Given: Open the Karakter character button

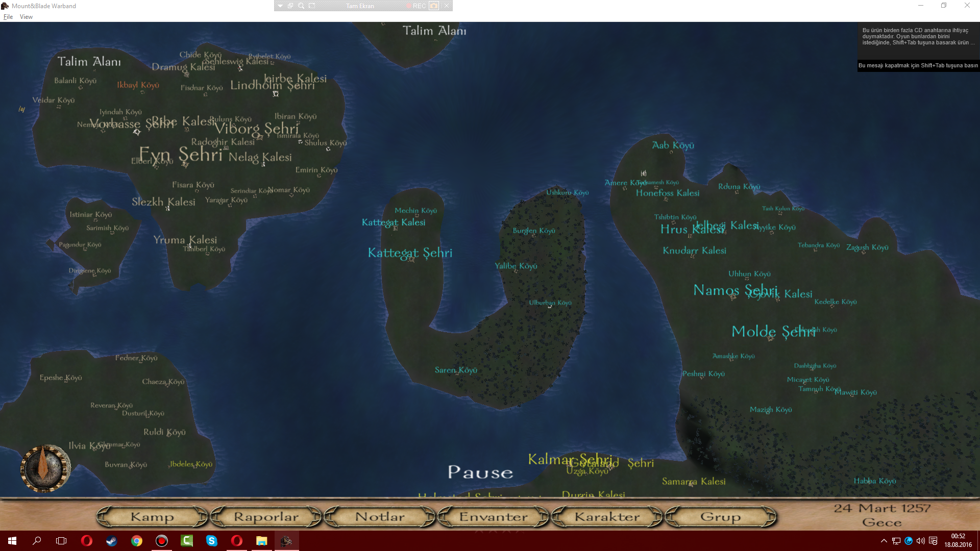Looking at the screenshot, I should 607,517.
